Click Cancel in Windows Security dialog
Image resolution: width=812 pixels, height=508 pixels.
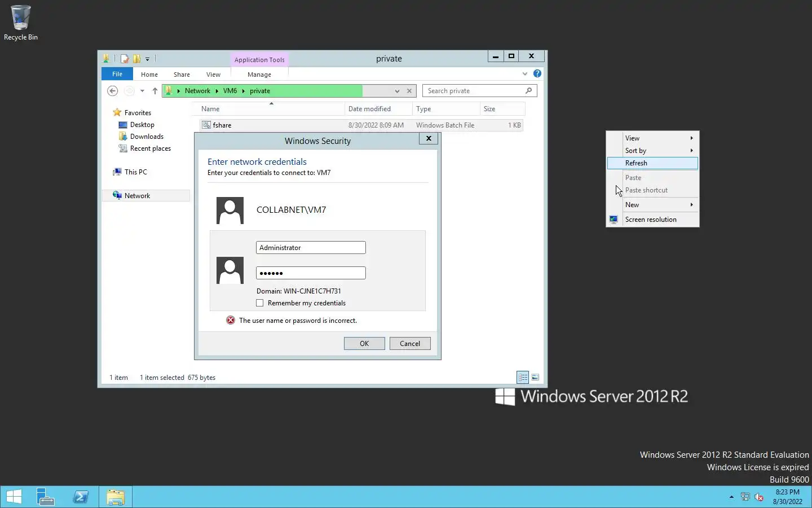[410, 344]
